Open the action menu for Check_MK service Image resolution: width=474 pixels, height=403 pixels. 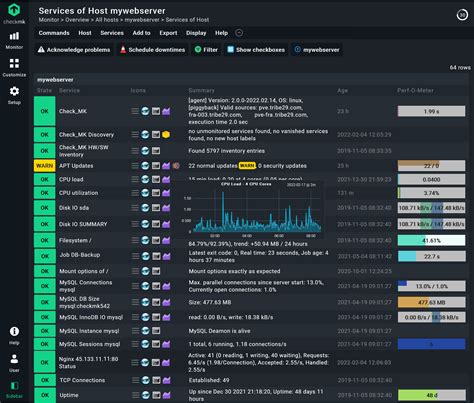click(x=135, y=111)
